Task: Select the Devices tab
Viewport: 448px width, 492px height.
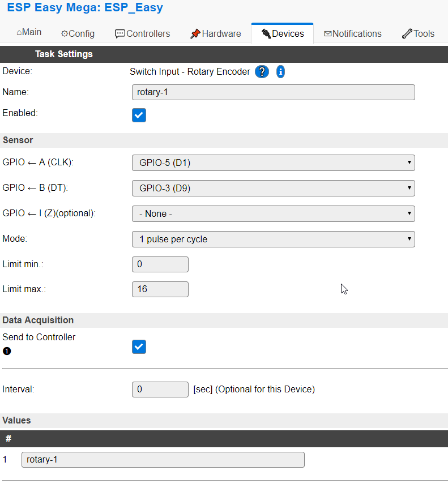Action: click(282, 33)
